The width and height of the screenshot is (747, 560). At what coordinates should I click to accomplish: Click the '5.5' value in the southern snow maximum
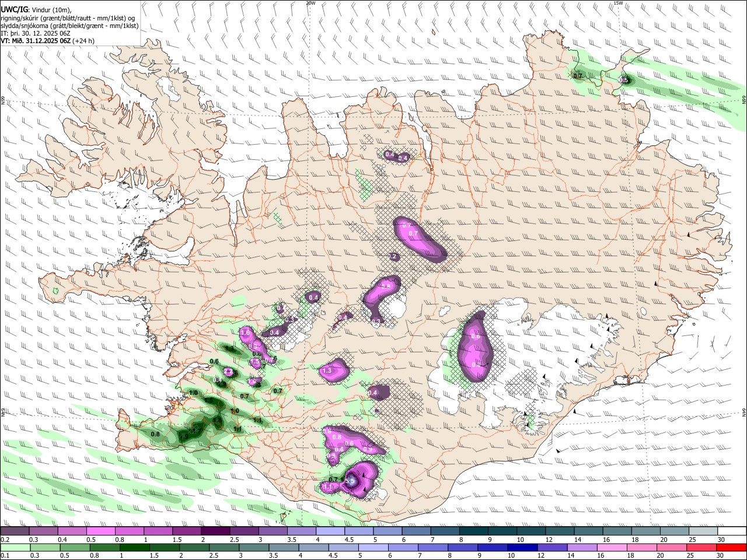[350, 481]
